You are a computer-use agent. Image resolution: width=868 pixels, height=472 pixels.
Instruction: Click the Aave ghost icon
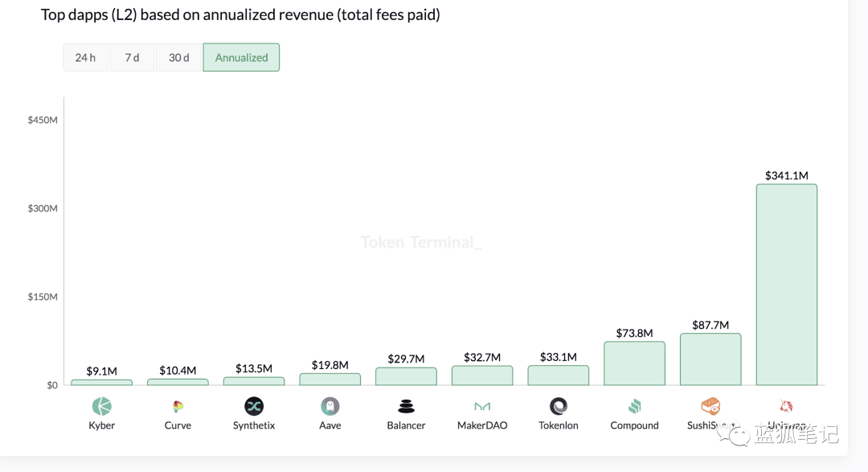[x=330, y=407]
